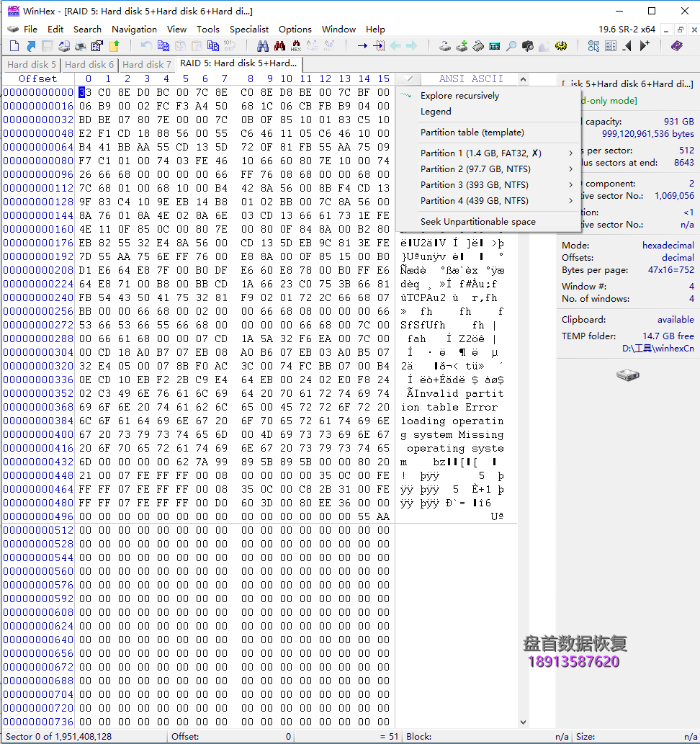The image size is (700, 744).
Task: Click the Go To Offset arrow icon
Action: 362,46
